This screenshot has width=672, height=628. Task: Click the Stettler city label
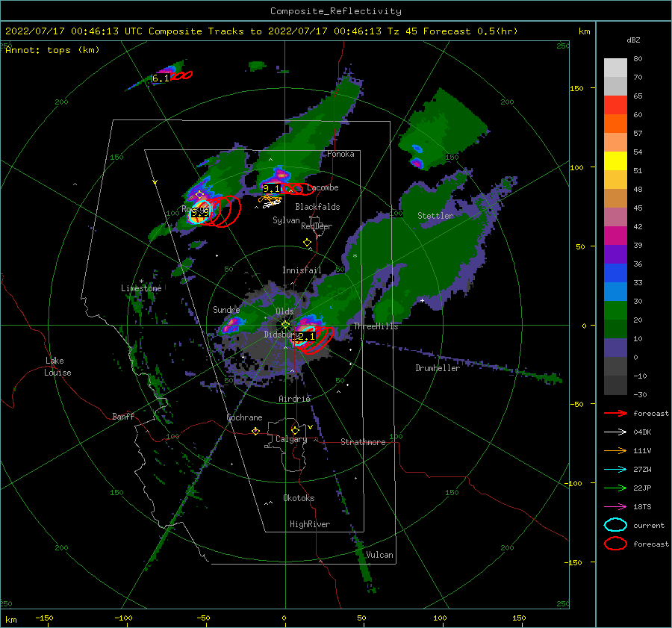435,216
